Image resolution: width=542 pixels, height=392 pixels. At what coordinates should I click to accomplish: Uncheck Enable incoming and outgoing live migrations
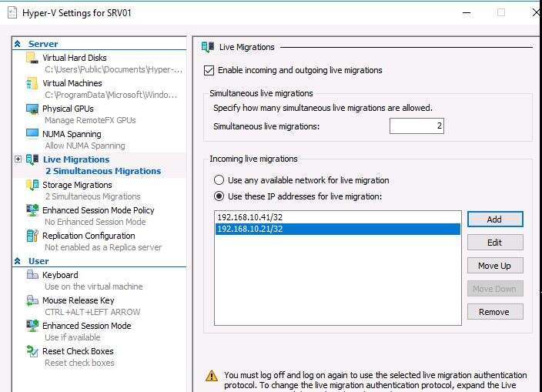(209, 71)
